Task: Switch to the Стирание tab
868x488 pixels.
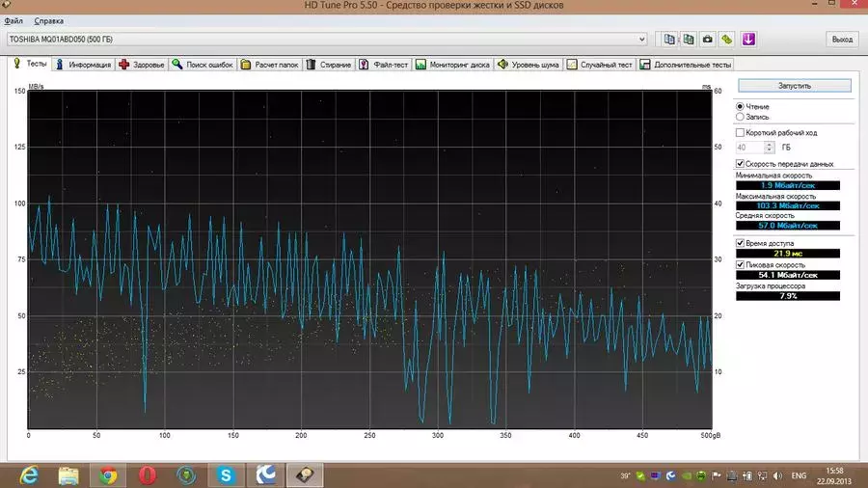Action: 329,65
